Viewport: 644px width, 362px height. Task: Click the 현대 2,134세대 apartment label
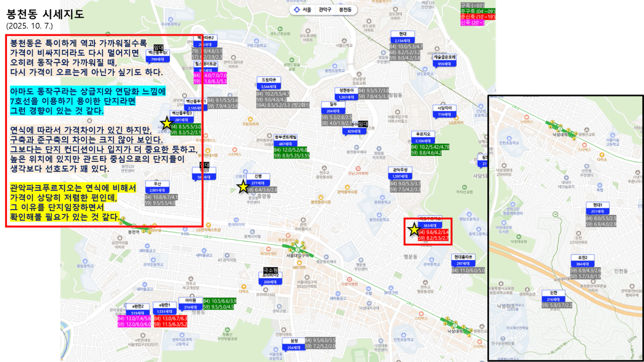pyautogui.click(x=402, y=37)
